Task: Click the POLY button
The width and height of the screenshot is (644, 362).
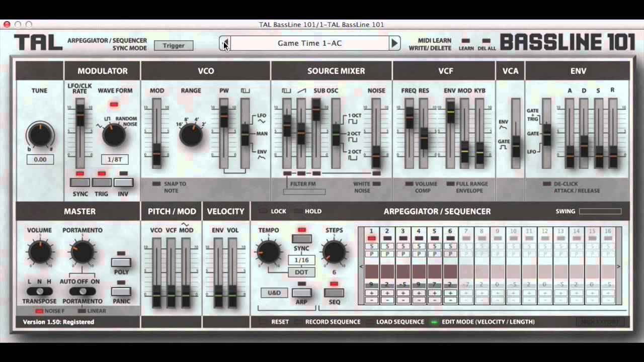Action: (121, 262)
